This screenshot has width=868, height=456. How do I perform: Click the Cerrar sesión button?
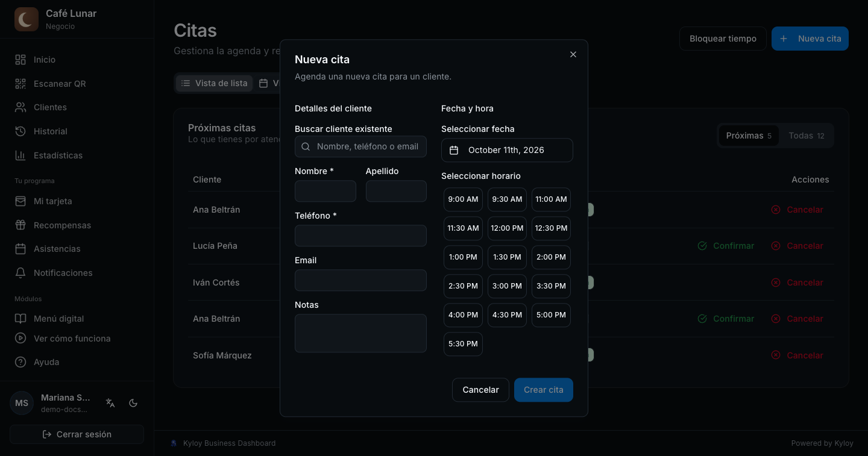point(77,434)
